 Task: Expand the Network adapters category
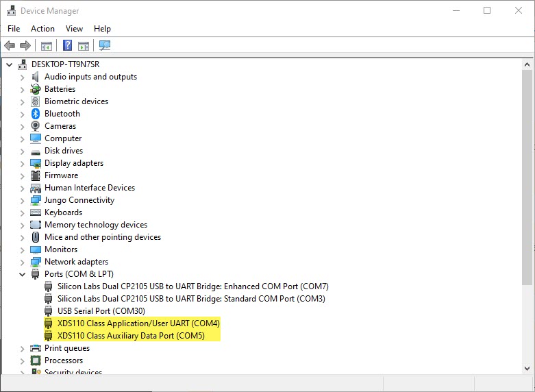[22, 262]
